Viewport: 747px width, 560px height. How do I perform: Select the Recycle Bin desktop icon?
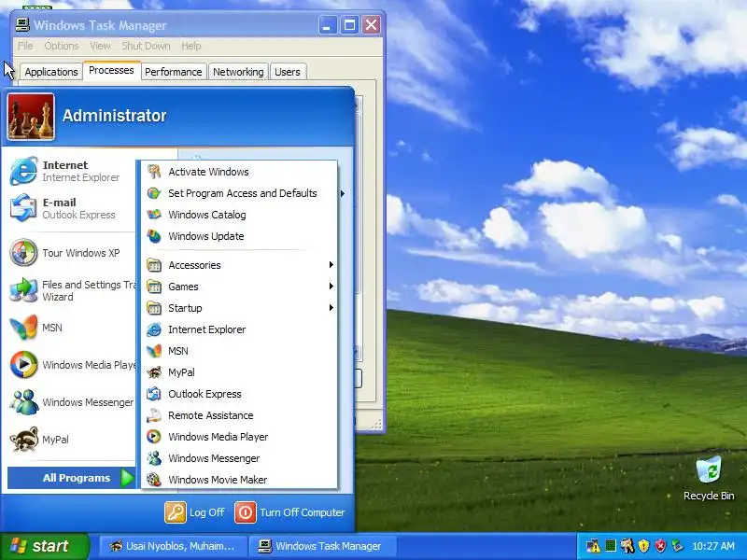click(x=709, y=478)
